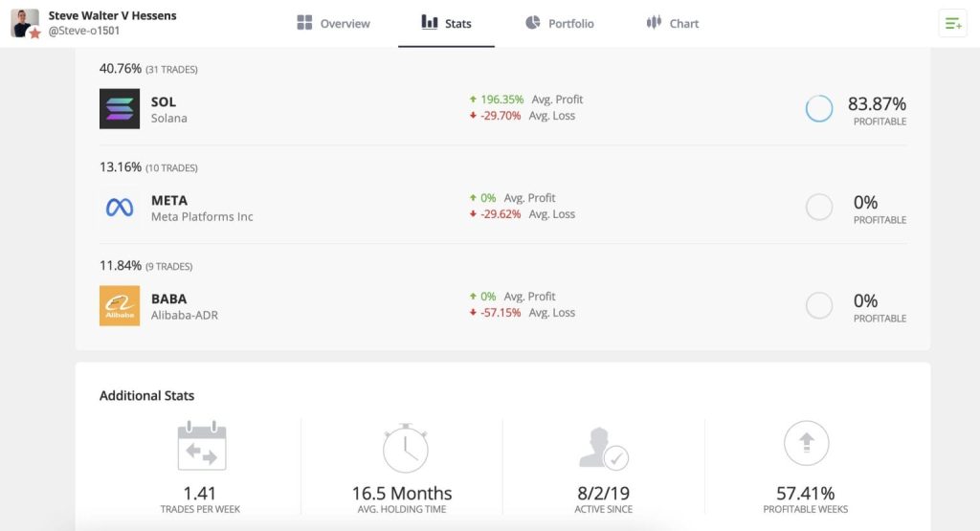Click the active since user icon
The image size is (980, 531).
click(603, 447)
